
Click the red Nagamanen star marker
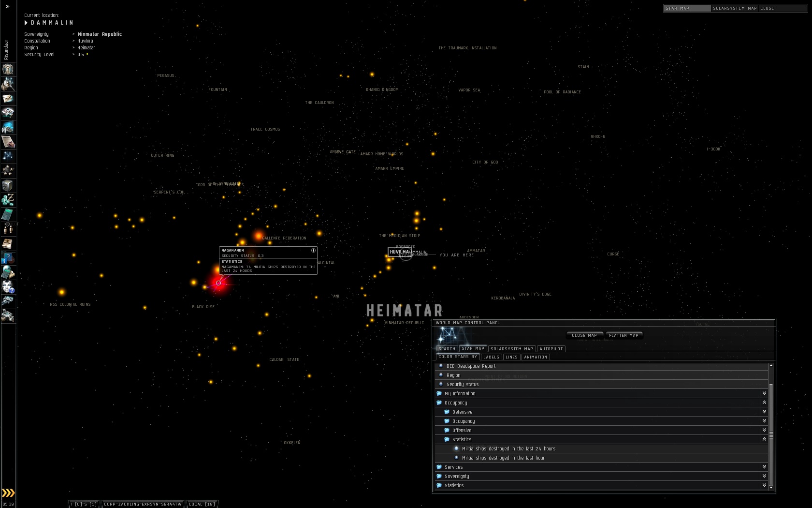tap(218, 283)
